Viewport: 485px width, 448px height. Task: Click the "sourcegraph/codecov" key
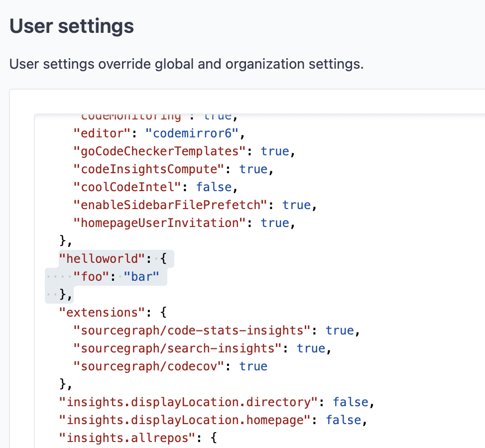(149, 366)
